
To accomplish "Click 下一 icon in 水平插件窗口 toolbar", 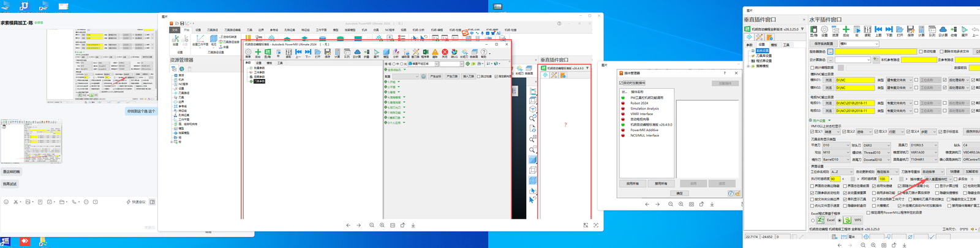I will coord(889,32).
